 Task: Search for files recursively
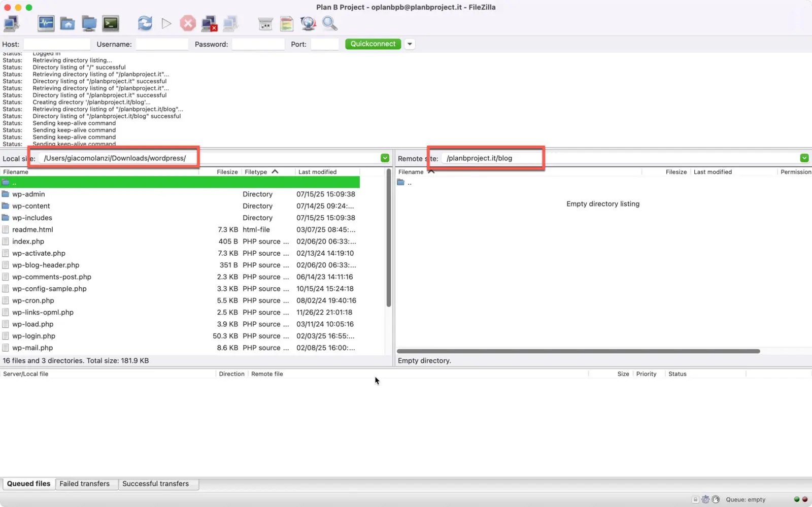click(330, 23)
